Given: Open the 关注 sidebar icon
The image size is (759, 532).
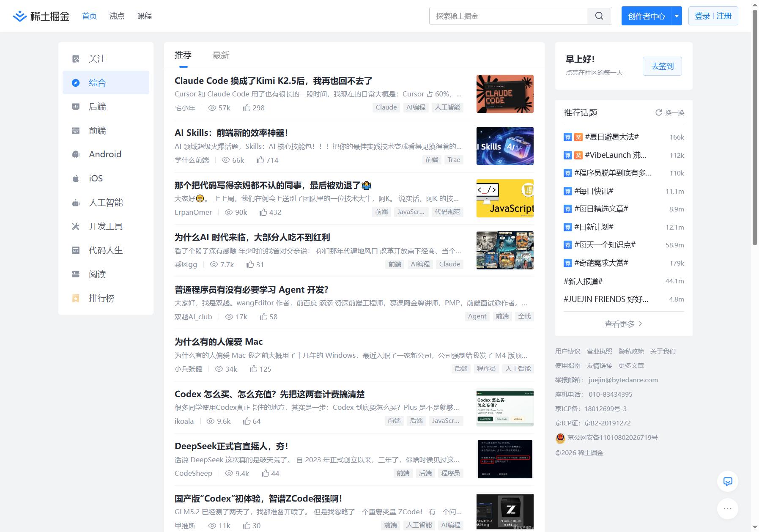Looking at the screenshot, I should pos(76,59).
